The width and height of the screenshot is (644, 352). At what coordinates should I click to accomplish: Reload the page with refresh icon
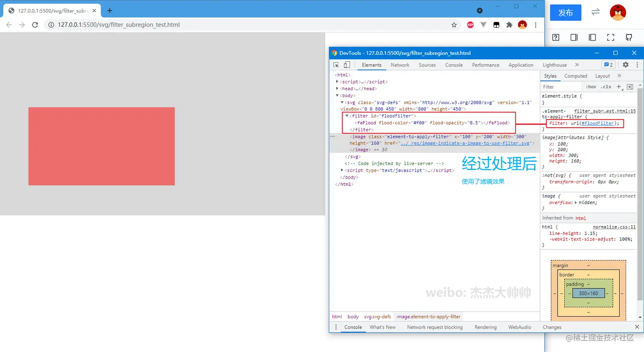point(35,25)
